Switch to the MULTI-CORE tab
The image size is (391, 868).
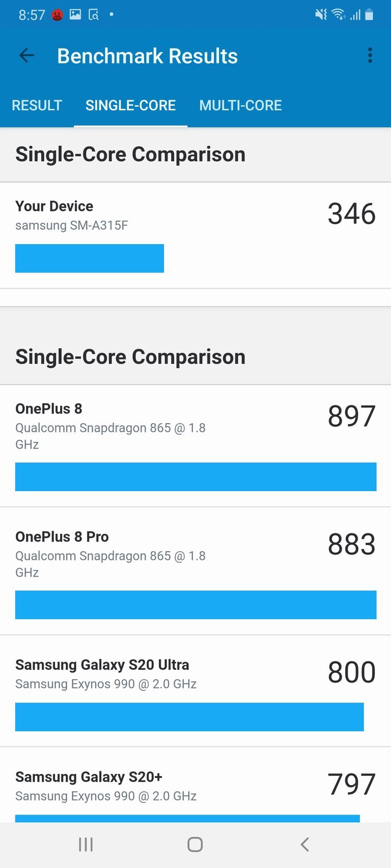pyautogui.click(x=240, y=105)
